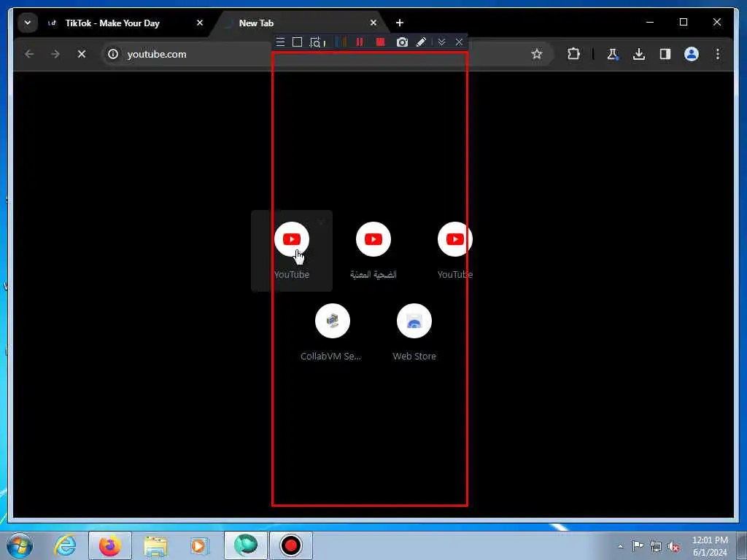Switch to the green globe browser taskbar icon
747x560 pixels.
pyautogui.click(x=245, y=545)
